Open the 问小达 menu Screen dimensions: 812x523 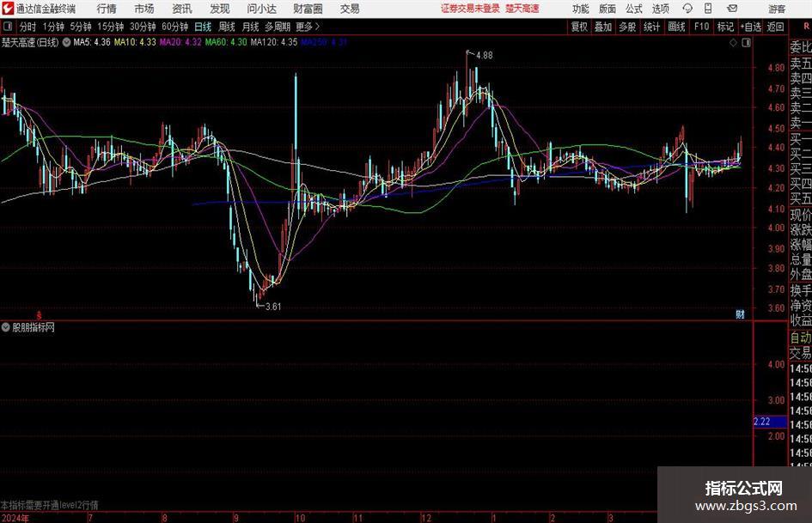pyautogui.click(x=261, y=9)
